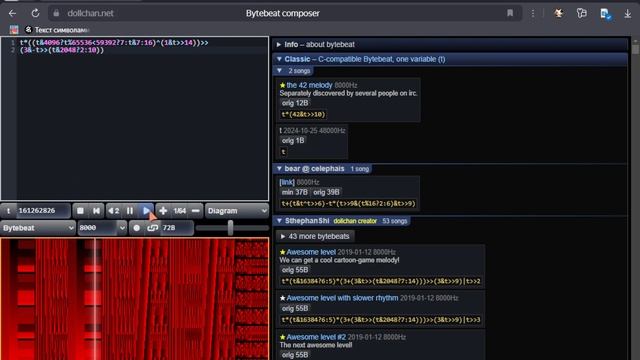Load the single t code snippet
The width and height of the screenshot is (640, 360).
pyautogui.click(x=284, y=152)
